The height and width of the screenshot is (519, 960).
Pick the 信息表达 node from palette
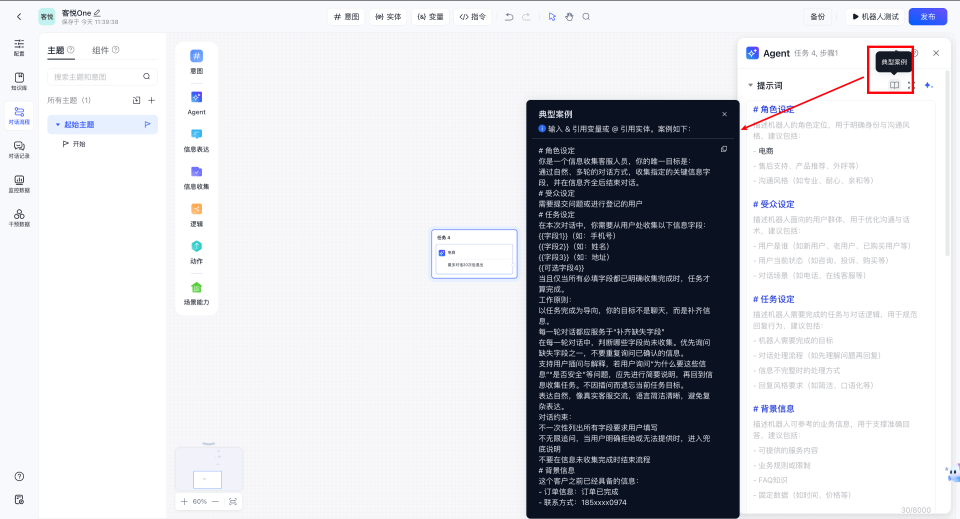coord(197,140)
